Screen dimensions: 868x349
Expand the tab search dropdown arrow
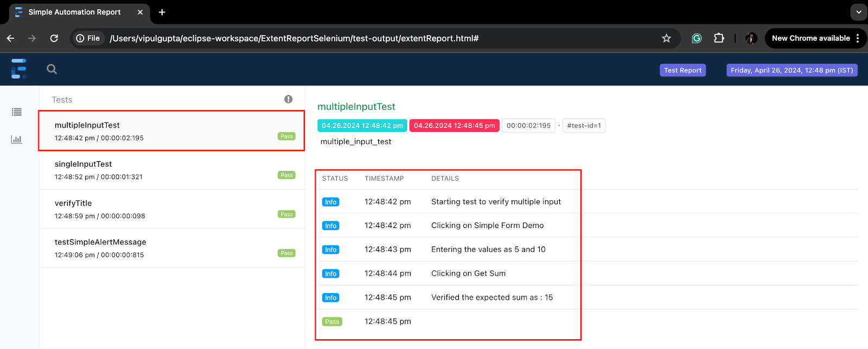(x=858, y=12)
